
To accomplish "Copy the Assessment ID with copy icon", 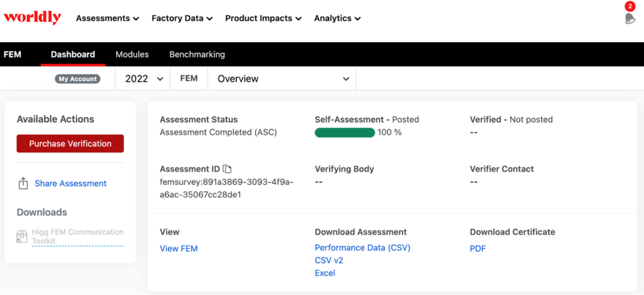I will click(x=227, y=169).
